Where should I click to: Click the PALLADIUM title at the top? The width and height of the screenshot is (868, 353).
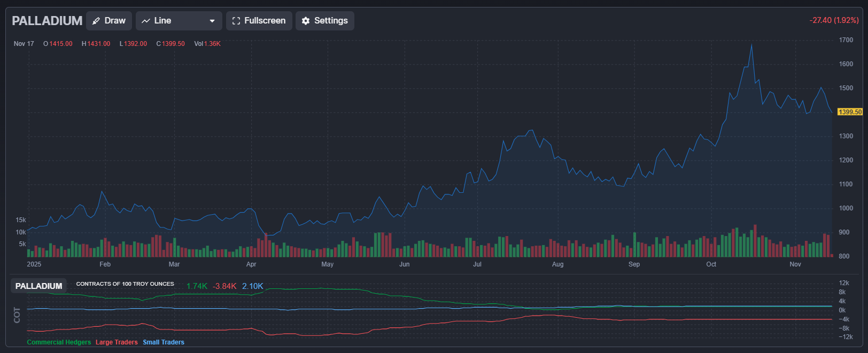(x=47, y=21)
